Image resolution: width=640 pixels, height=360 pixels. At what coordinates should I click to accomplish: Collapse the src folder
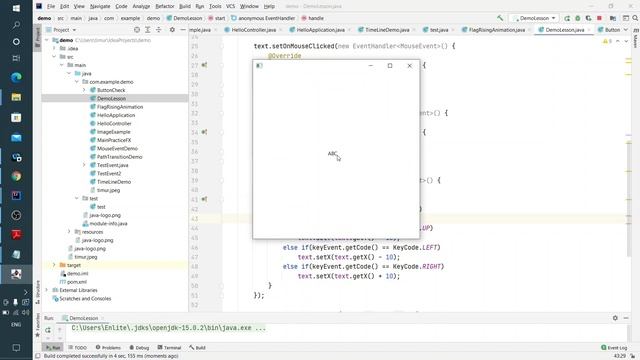[x=54, y=57]
